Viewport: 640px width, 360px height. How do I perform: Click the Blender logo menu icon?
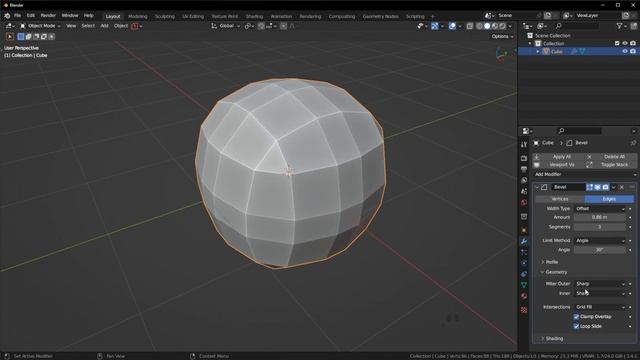click(x=7, y=16)
